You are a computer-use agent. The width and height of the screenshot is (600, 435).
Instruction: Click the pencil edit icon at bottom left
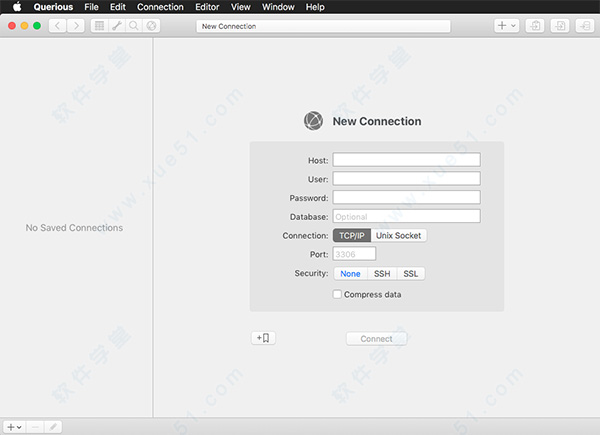coord(53,426)
